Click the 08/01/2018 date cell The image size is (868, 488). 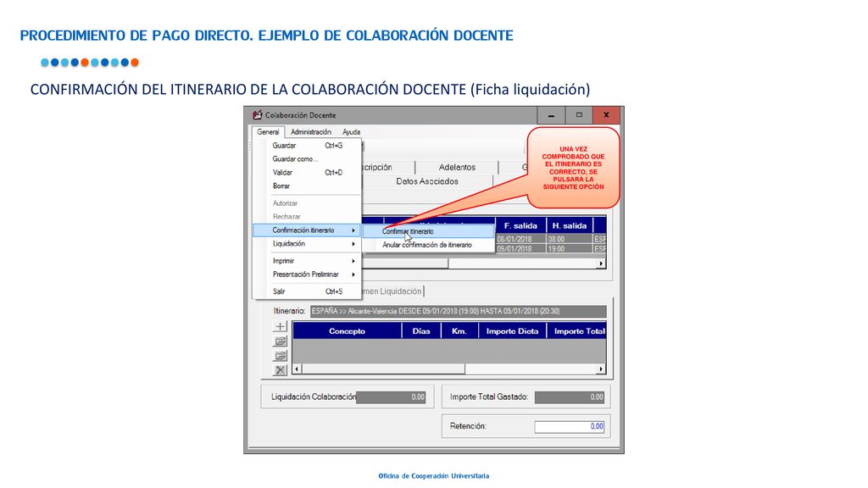520,239
